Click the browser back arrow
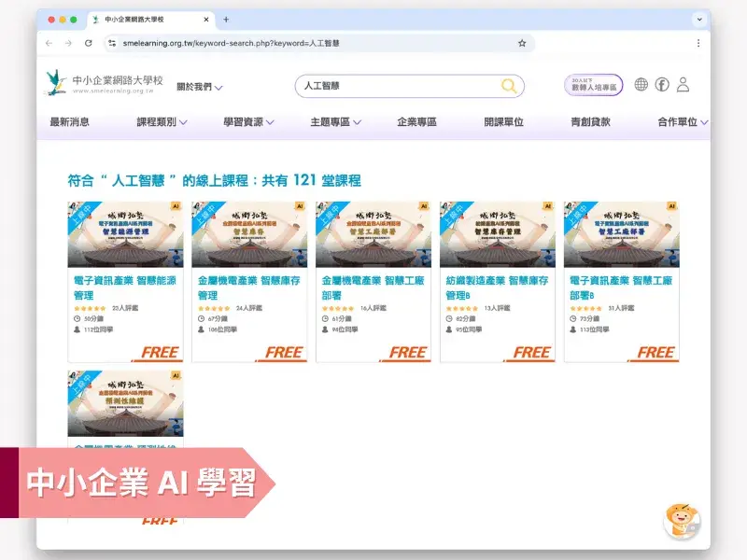Screen dimensions: 747x560 click(49, 43)
